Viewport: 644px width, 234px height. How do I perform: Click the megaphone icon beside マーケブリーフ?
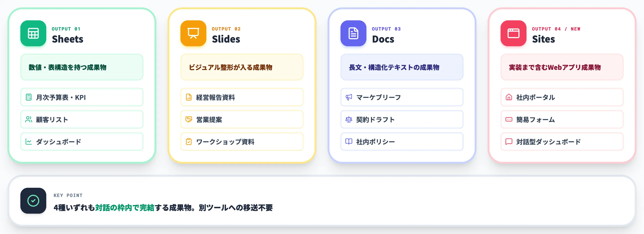tap(349, 97)
